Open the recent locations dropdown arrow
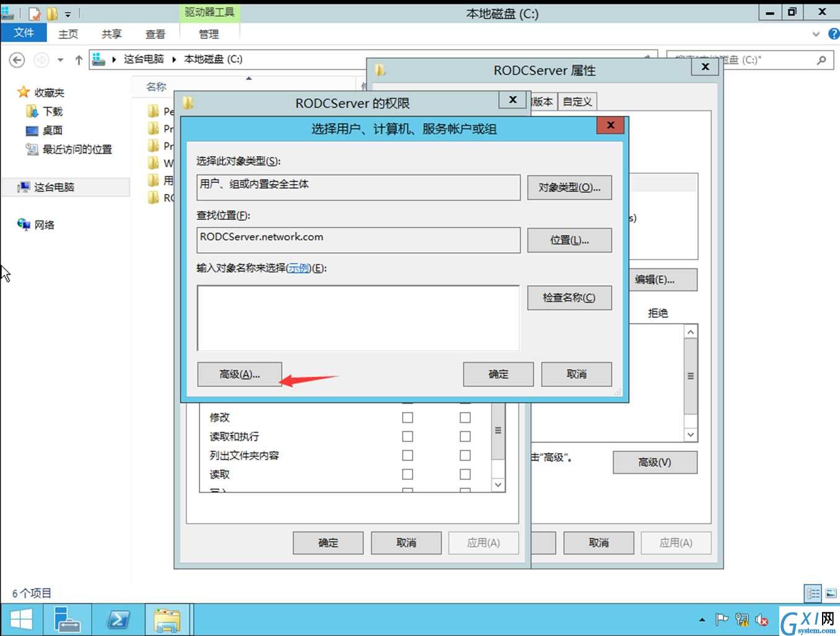This screenshot has height=636, width=840. coord(60,60)
